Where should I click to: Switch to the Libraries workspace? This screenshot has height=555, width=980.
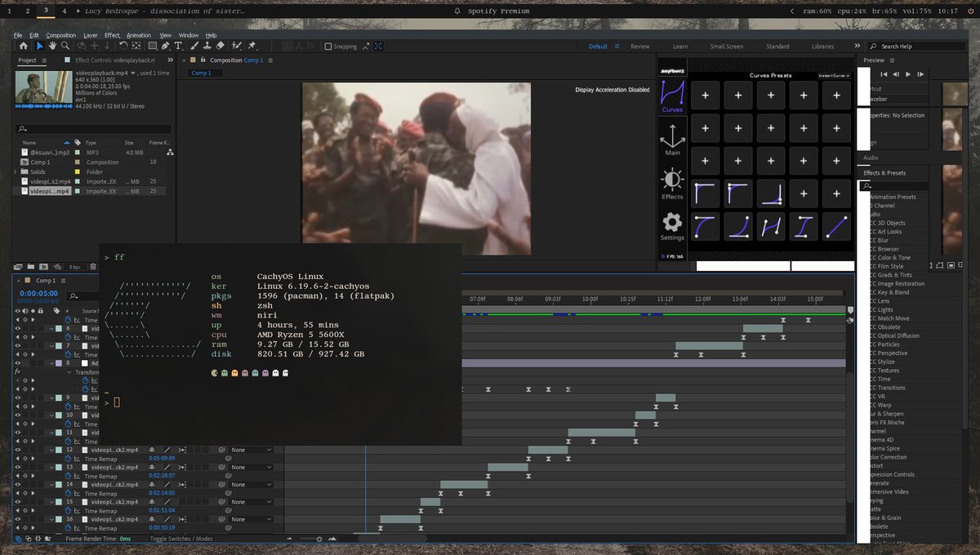coord(822,47)
